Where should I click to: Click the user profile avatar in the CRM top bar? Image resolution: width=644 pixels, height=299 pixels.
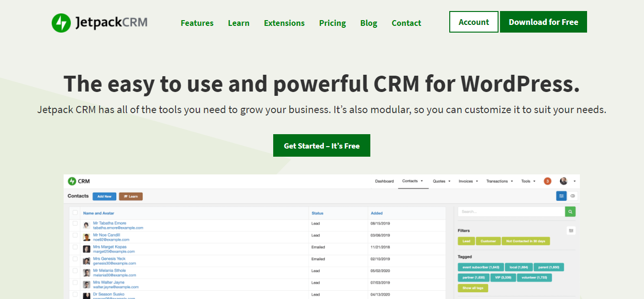point(564,181)
